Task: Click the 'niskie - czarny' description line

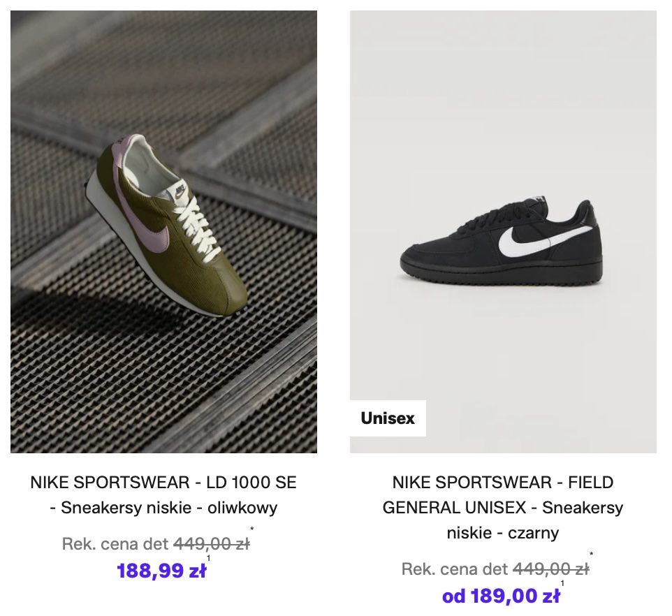Action: 503,533
